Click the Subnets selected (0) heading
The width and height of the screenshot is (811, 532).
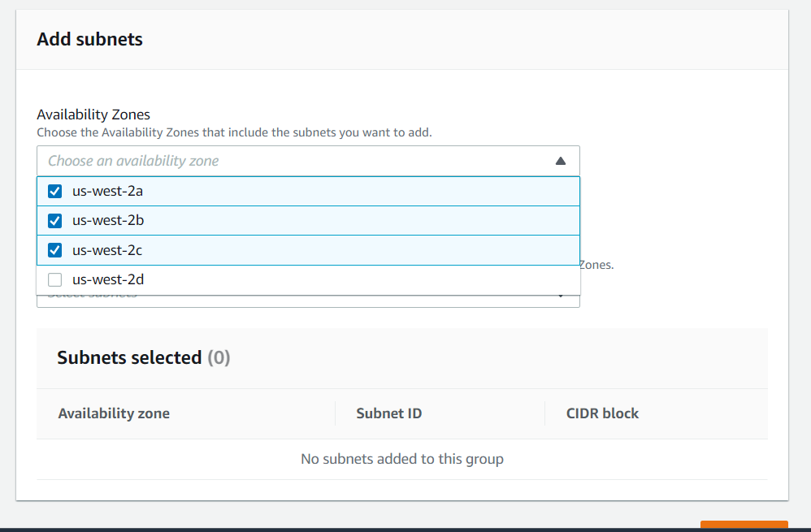point(143,357)
